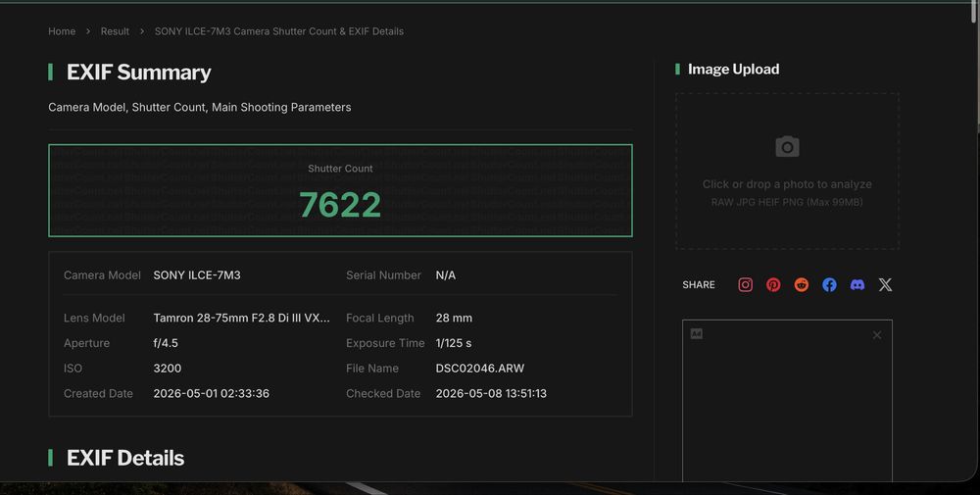Share via the Facebook icon
The width and height of the screenshot is (980, 495).
click(829, 285)
